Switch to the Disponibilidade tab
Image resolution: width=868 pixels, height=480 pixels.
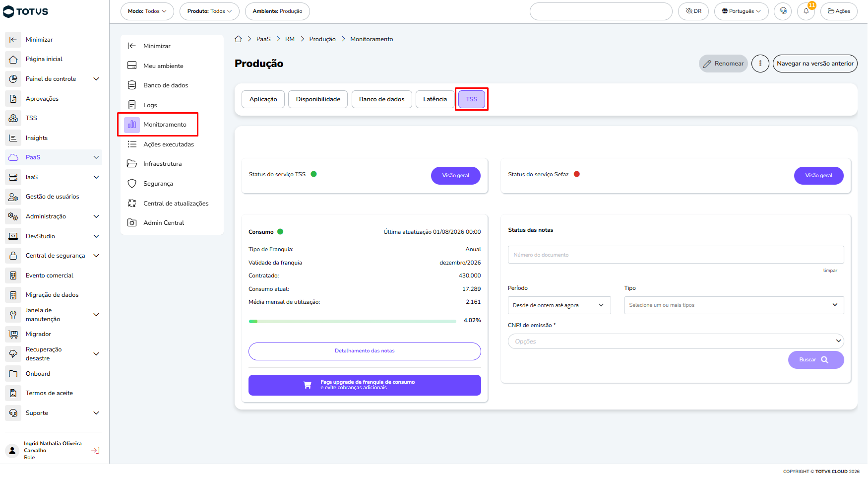coord(318,99)
